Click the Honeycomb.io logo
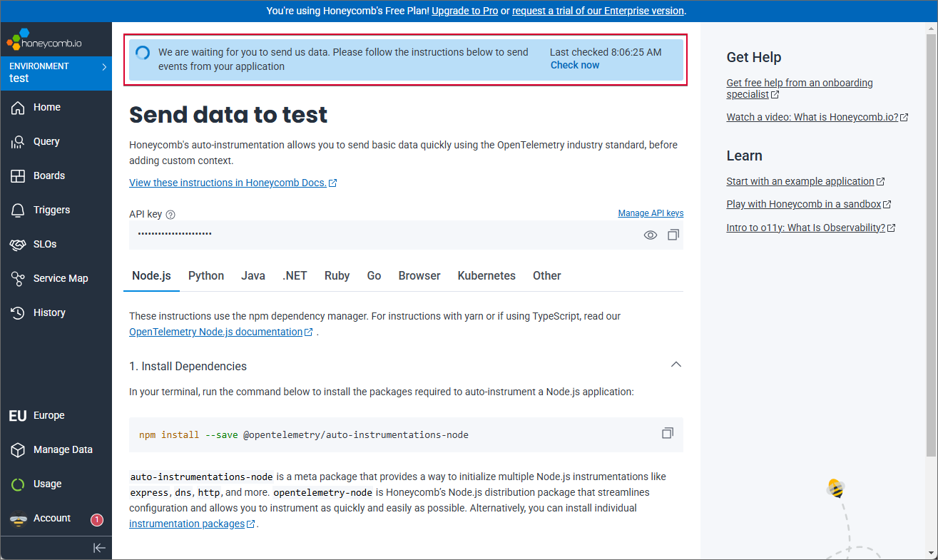The image size is (938, 560). tap(44, 39)
